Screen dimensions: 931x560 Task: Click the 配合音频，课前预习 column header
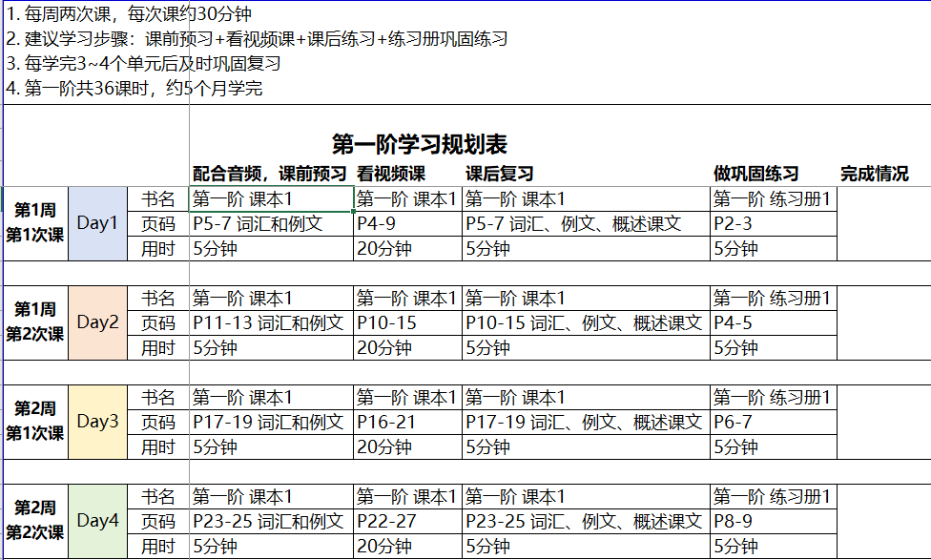tap(270, 174)
